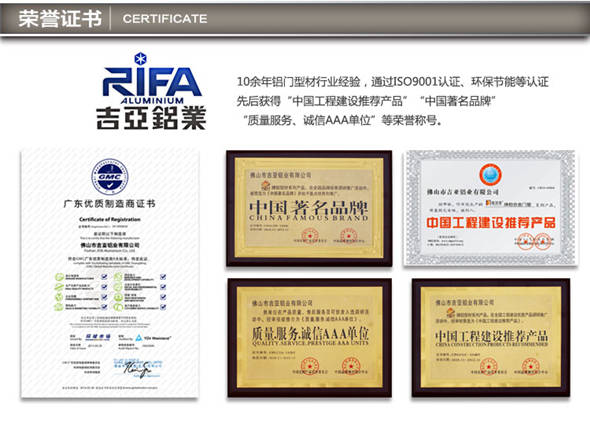
Task: Open the 广东优质制造商证书 certificate image
Action: 110,273
